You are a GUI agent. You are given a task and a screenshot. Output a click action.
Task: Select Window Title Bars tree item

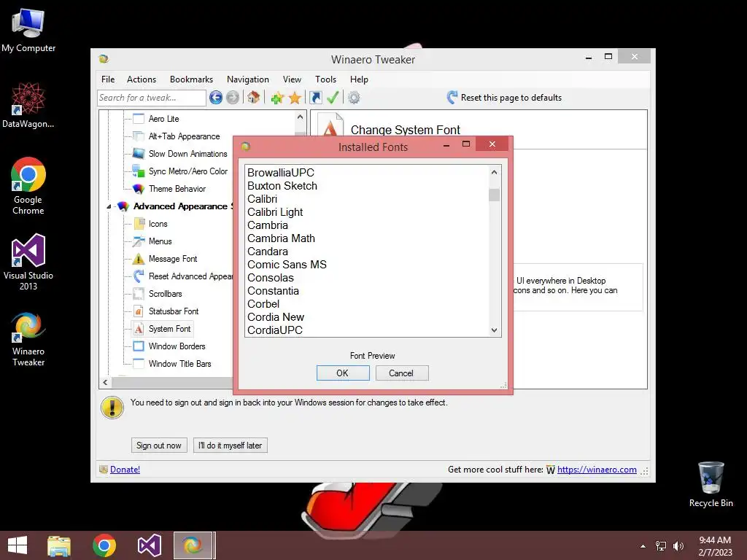tap(179, 364)
